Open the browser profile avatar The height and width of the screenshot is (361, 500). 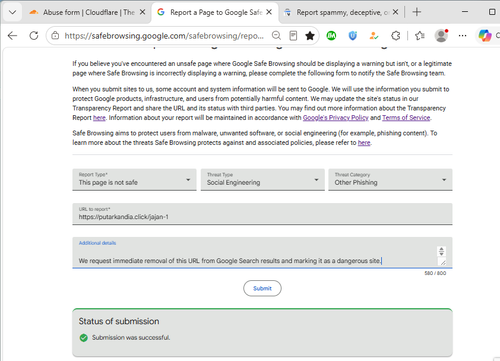(x=441, y=35)
